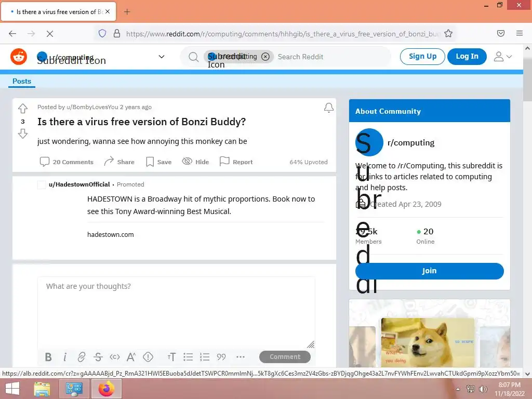Click in the 'What are your thoughts?' box

click(x=176, y=312)
